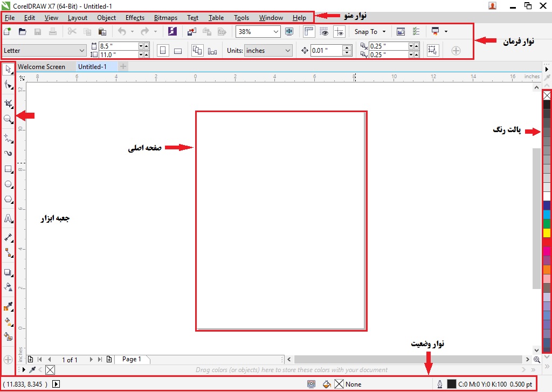The width and height of the screenshot is (552, 392).
Task: Select the Ellipse tool
Action: pyautogui.click(x=8, y=184)
